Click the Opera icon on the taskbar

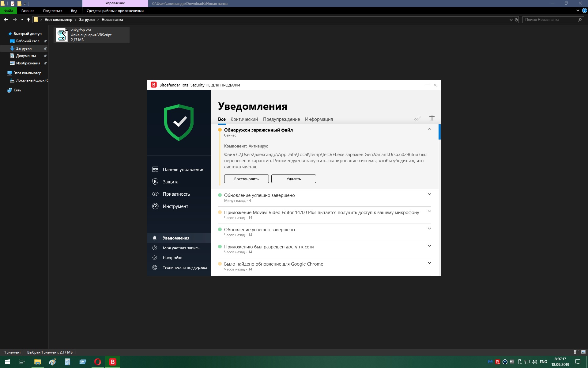[x=97, y=362]
